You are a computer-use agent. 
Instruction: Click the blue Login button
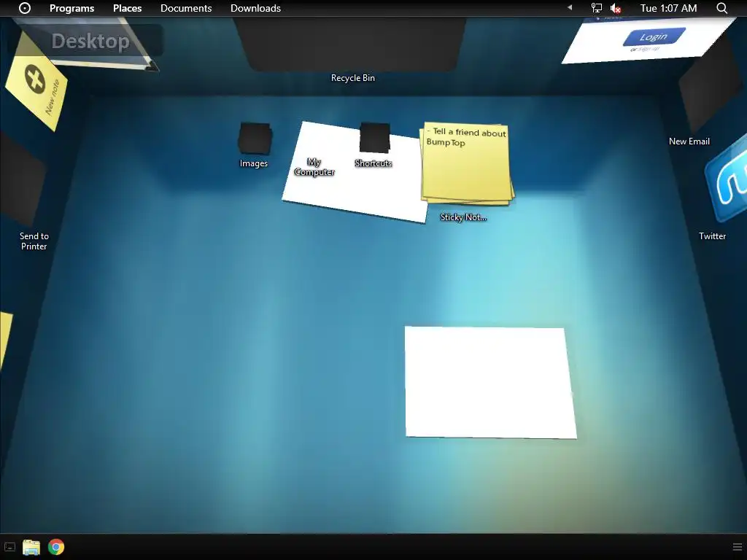pos(654,36)
